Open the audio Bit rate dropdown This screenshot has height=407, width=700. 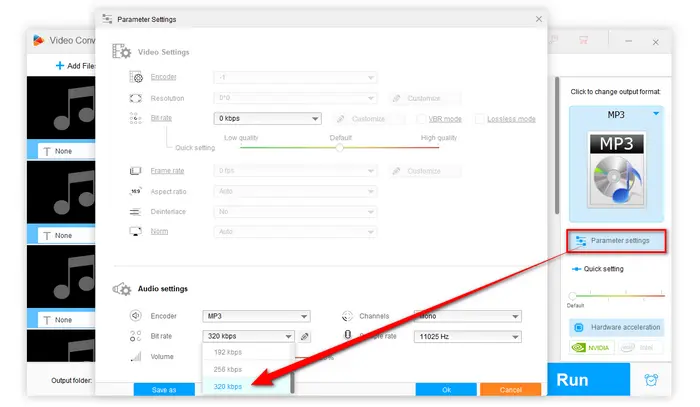click(248, 336)
